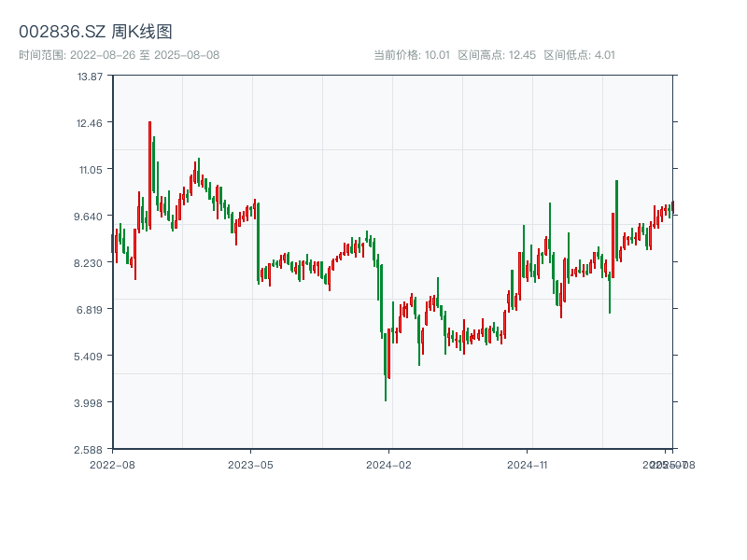Click the 6.819 y-axis price label
Viewport: 747px width, 560px height.
click(x=91, y=310)
